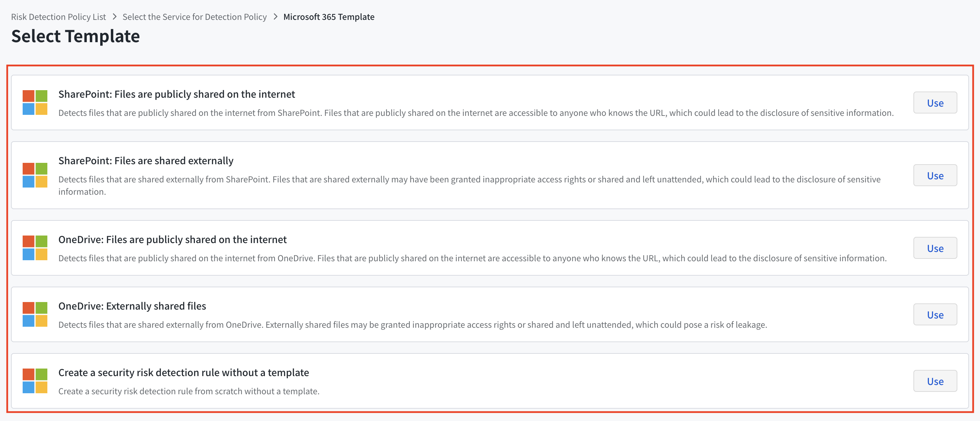Use the create rule without a template option

point(935,381)
